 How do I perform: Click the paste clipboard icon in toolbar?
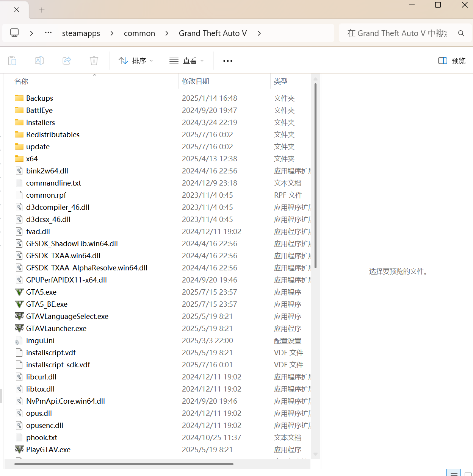point(12,61)
